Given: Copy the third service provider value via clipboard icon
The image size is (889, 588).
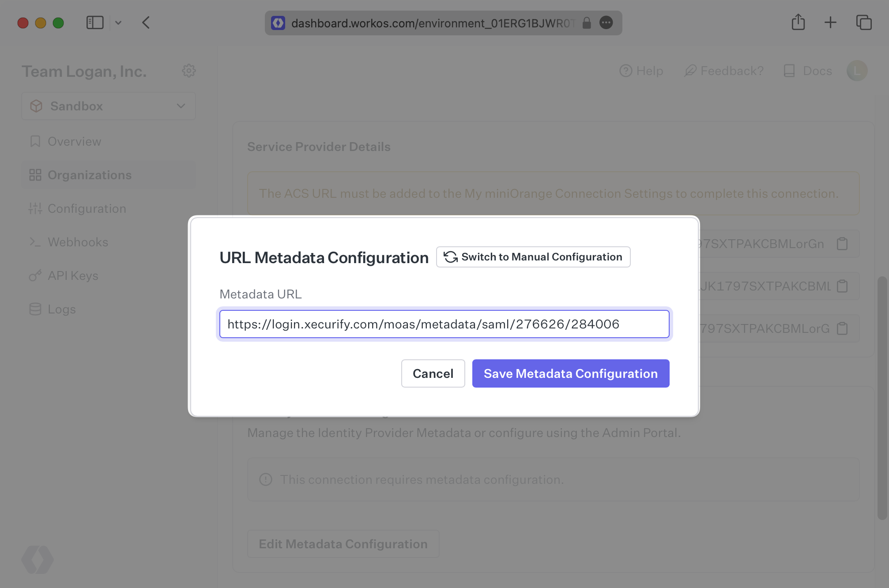Looking at the screenshot, I should click(x=842, y=328).
